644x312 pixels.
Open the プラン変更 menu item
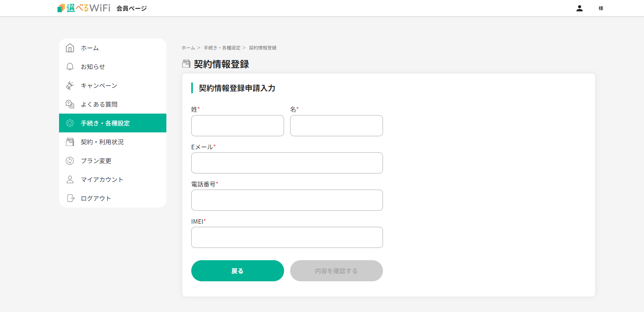coord(96,161)
